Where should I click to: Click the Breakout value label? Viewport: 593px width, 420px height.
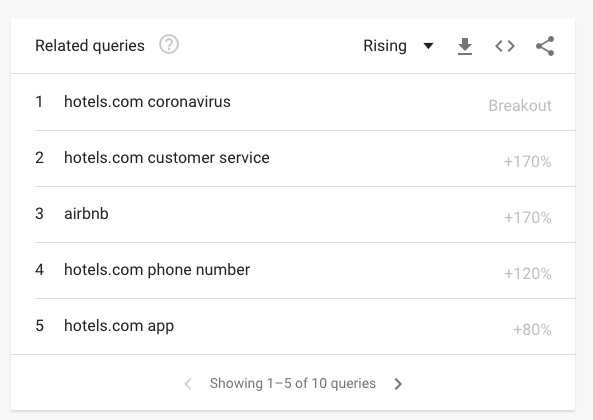tap(520, 105)
